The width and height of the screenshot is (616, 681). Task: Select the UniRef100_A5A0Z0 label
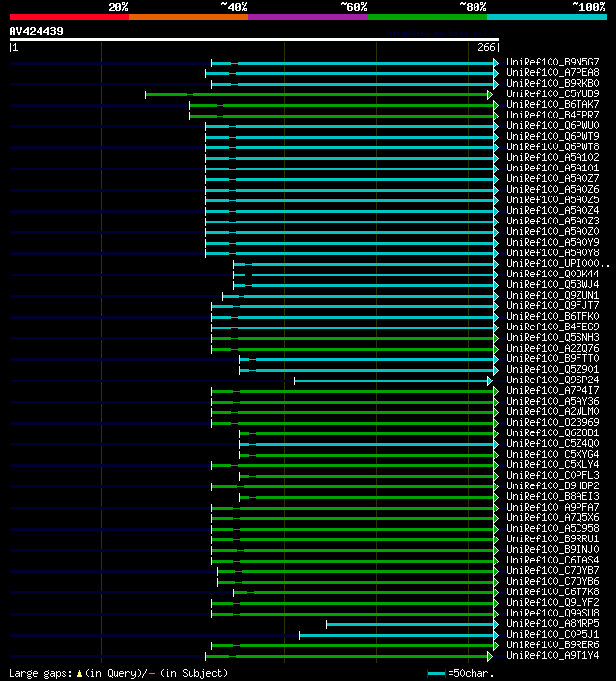[x=552, y=231]
